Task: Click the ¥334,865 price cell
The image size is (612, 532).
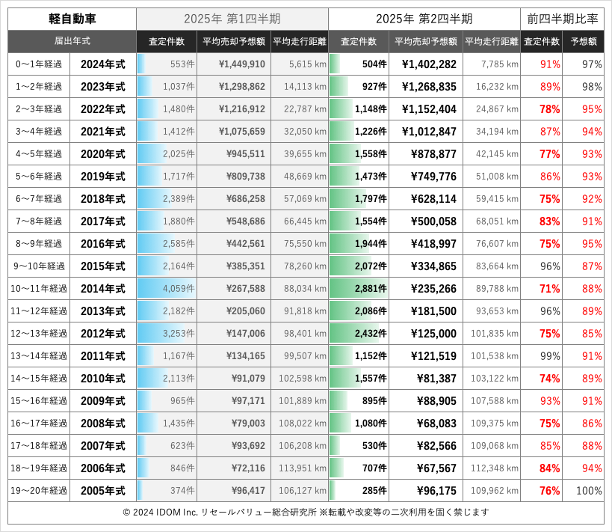Action: [x=426, y=266]
